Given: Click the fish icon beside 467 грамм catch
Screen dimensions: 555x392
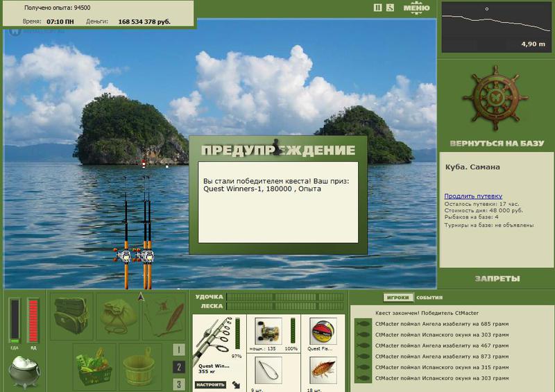Looking at the screenshot, I should (x=363, y=346).
